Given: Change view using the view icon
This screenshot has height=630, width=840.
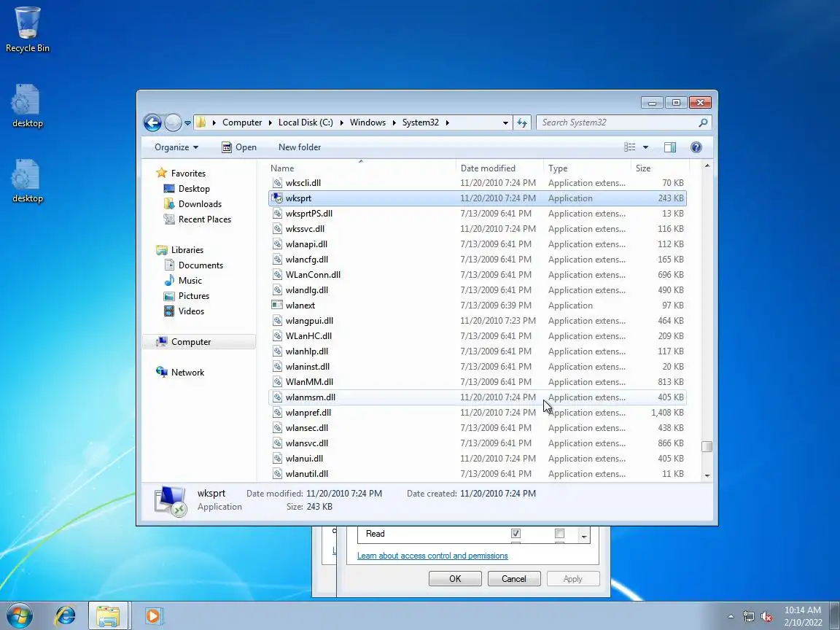Looking at the screenshot, I should [x=630, y=147].
